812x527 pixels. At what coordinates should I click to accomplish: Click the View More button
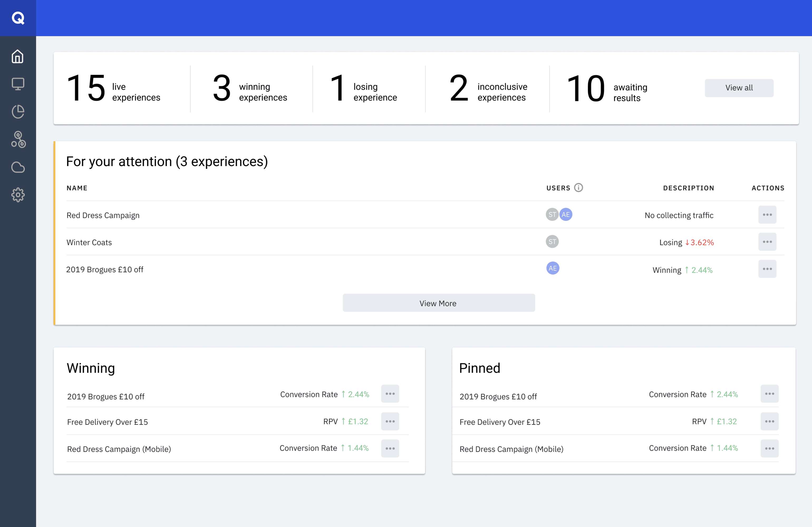[x=438, y=303]
